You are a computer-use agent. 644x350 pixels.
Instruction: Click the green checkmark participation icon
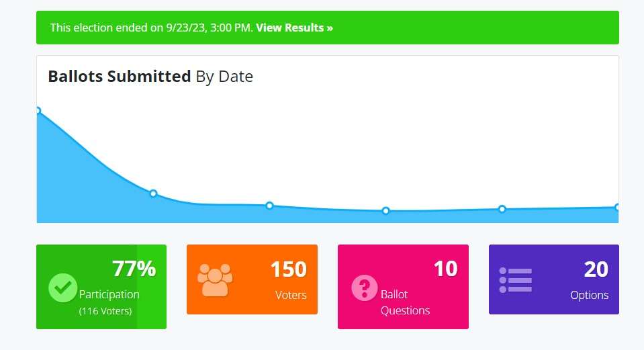[63, 288]
